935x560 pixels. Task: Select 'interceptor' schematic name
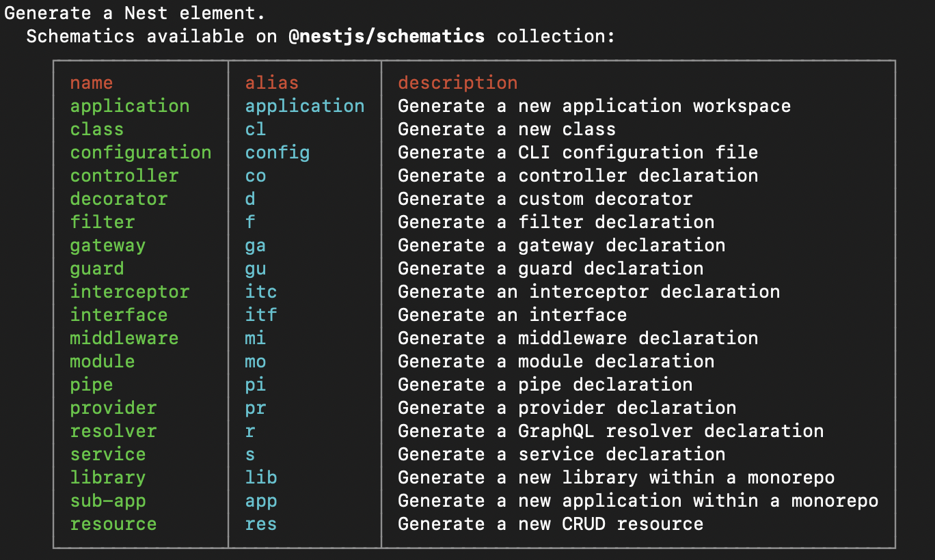130,292
